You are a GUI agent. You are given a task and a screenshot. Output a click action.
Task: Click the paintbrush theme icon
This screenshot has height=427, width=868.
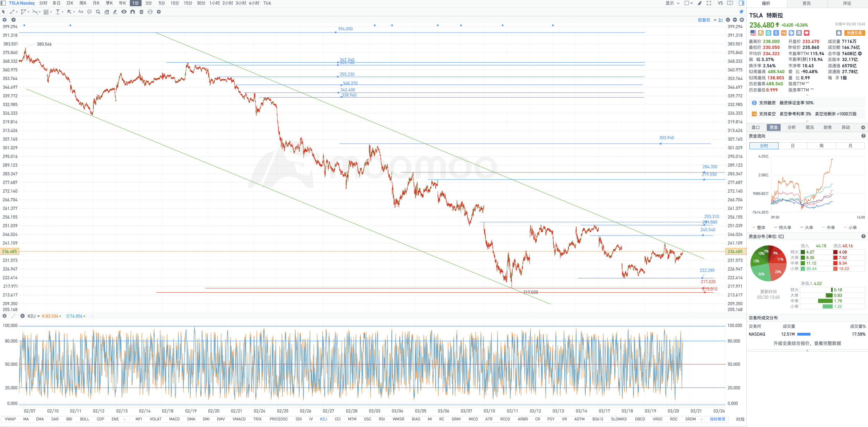click(700, 3)
